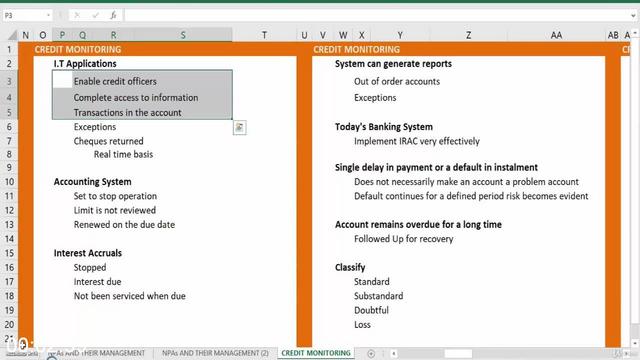Image resolution: width=640 pixels, height=360 pixels.
Task: Click 'Default continues for a defined period' cell
Action: 471,196
